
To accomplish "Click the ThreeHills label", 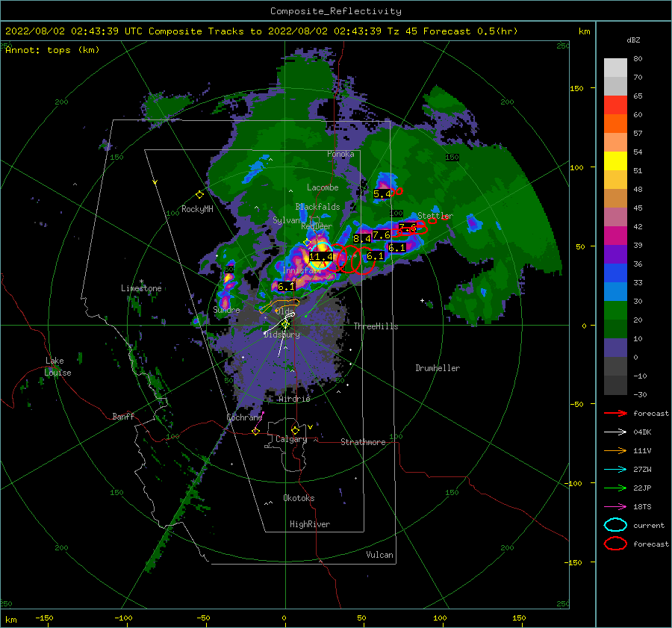I will pyautogui.click(x=376, y=326).
